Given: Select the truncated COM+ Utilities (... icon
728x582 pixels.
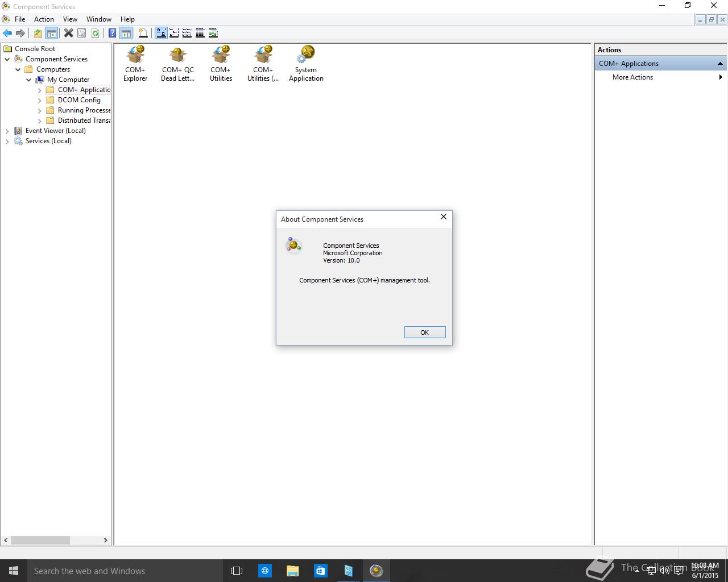Looking at the screenshot, I should coord(263,64).
